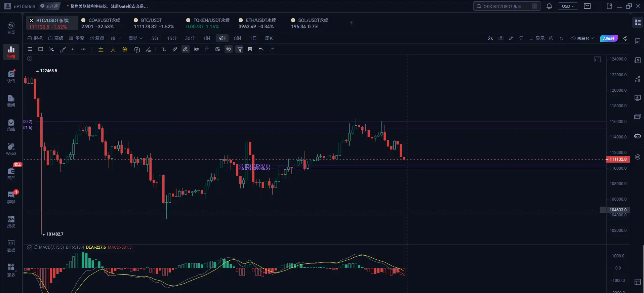The width and height of the screenshot is (644, 293).
Task: Open the candlestick chart type dropdown
Action: [x=116, y=38]
